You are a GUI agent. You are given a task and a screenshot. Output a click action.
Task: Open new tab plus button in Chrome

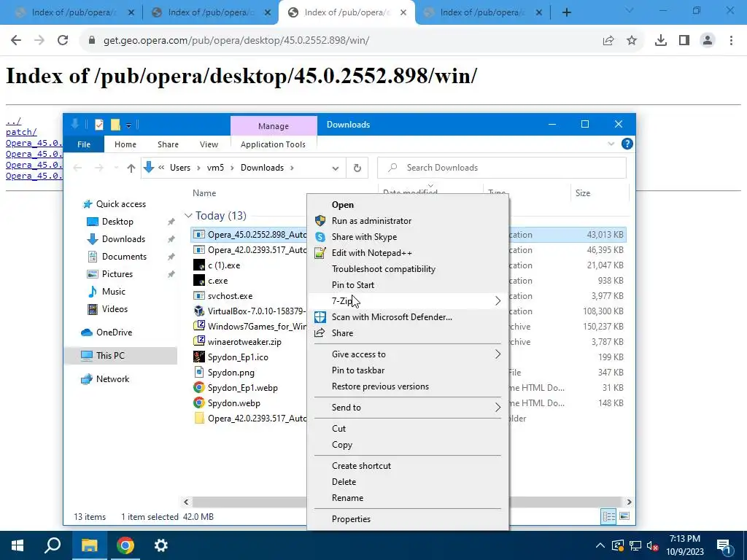pos(566,12)
